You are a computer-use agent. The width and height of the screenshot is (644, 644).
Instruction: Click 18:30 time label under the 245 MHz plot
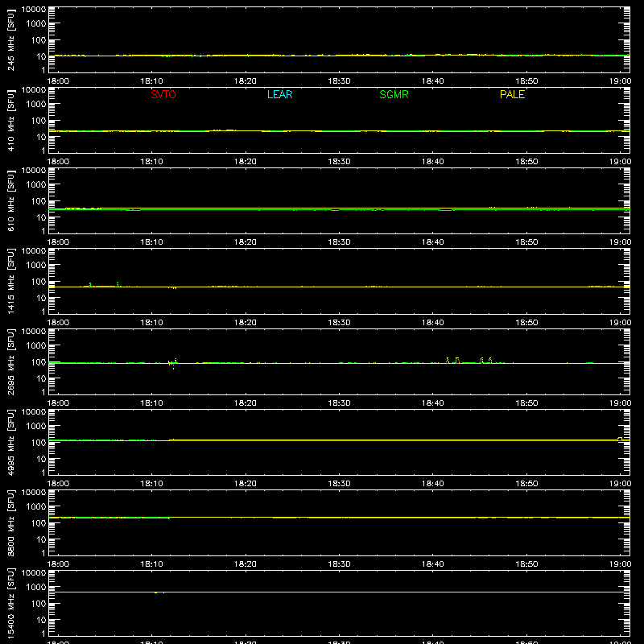339,81
